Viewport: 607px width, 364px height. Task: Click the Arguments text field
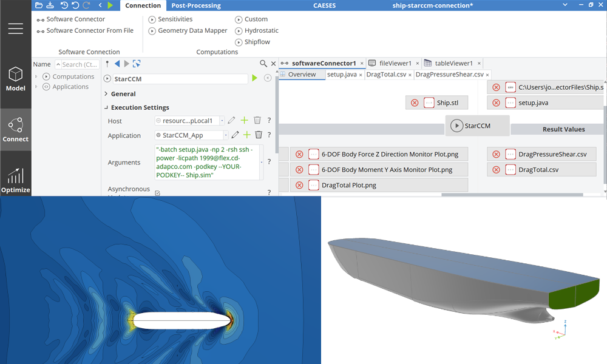click(208, 162)
